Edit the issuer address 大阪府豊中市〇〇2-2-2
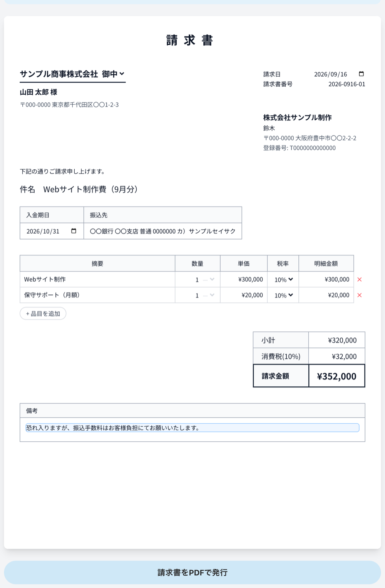The width and height of the screenshot is (385, 588). (x=310, y=138)
